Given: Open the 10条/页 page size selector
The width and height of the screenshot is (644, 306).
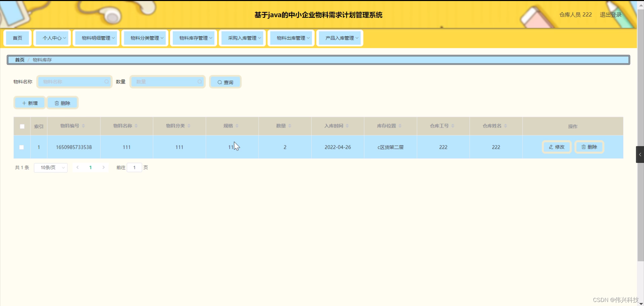Looking at the screenshot, I should (51, 167).
